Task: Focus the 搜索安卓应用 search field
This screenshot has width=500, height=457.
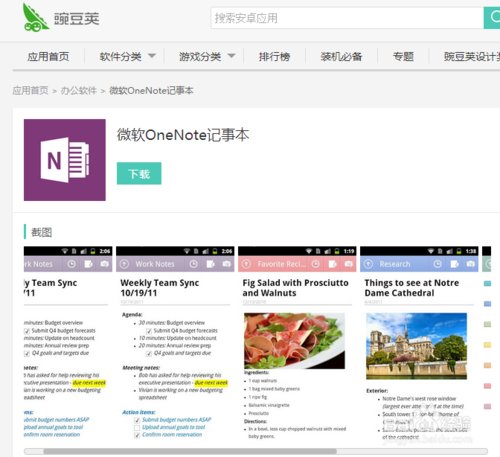Action: coord(347,18)
